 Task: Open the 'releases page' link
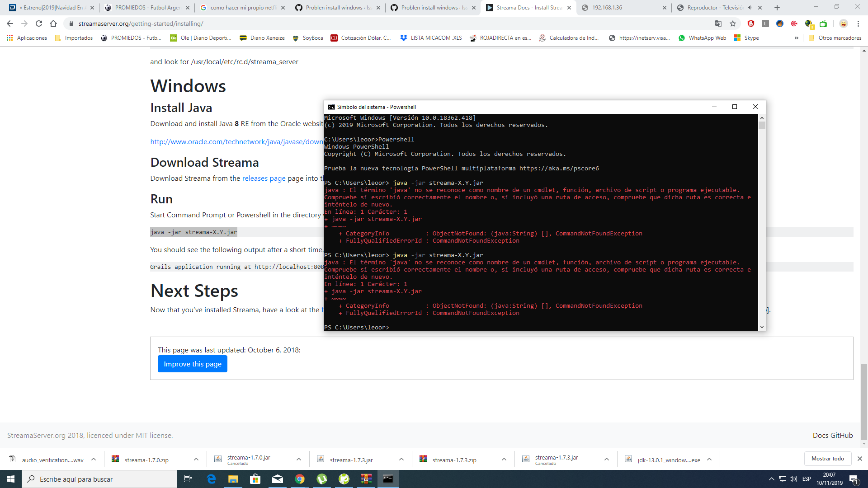(264, 178)
